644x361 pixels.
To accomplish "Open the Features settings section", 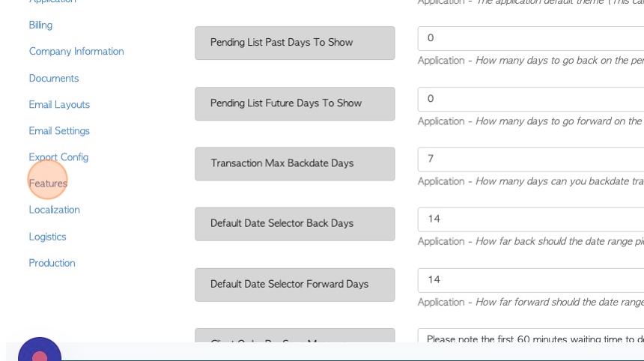I will coord(48,183).
